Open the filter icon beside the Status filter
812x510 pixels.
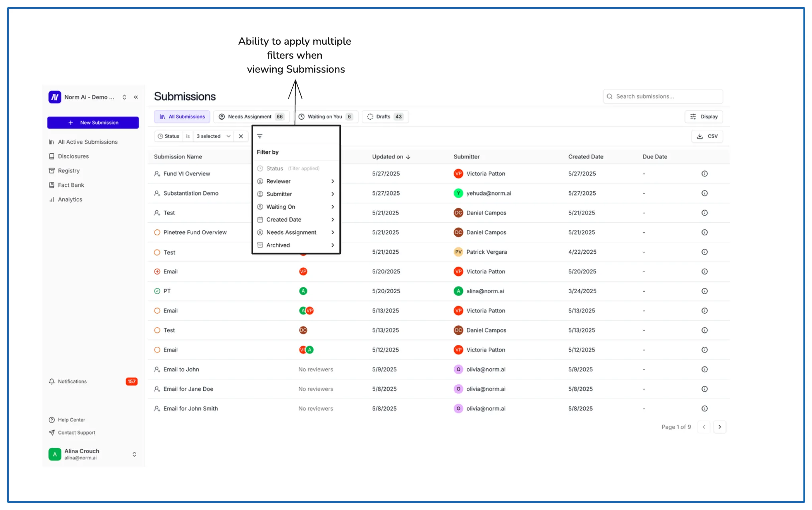(259, 136)
